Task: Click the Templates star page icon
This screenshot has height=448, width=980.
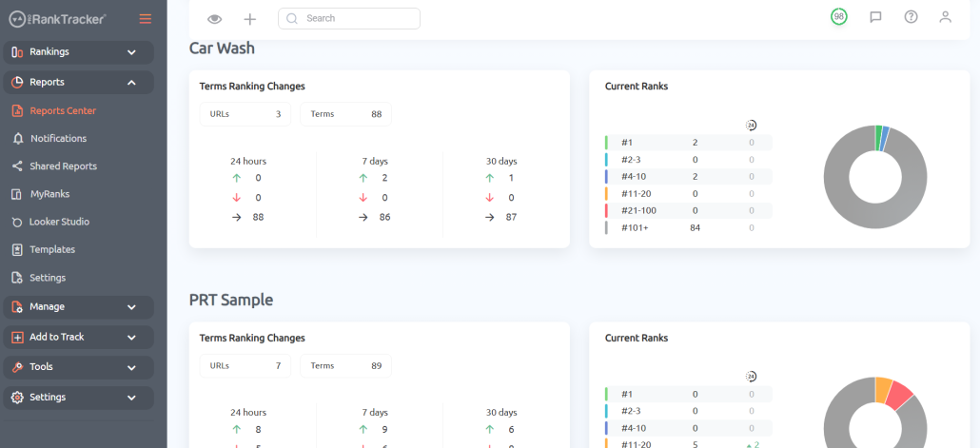Action: 17,250
